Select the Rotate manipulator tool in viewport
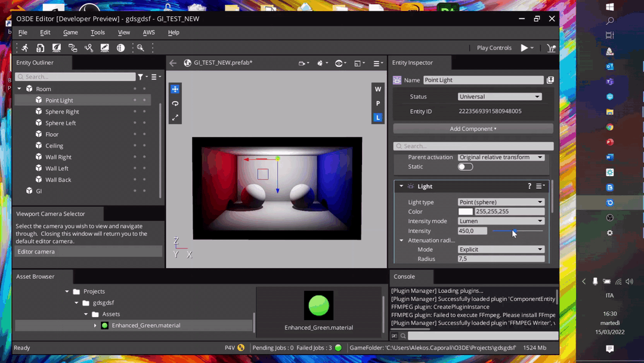Image resolution: width=644 pixels, height=363 pixels. tap(175, 103)
